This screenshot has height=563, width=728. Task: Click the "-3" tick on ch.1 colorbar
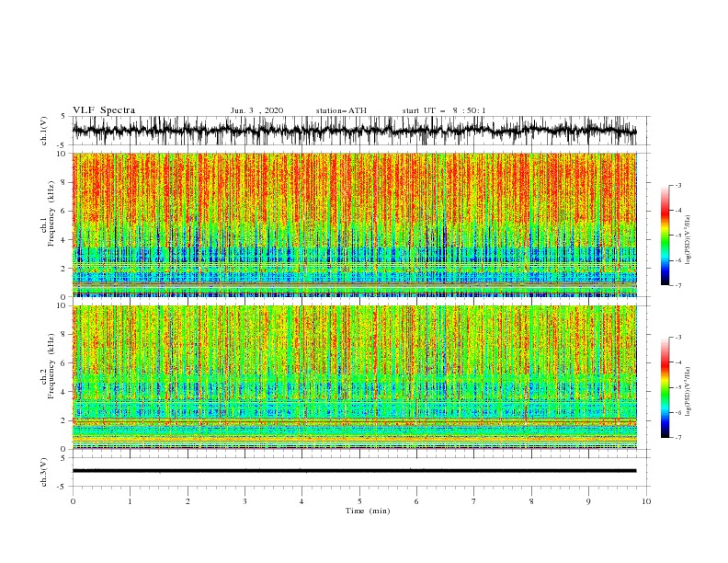[677, 185]
